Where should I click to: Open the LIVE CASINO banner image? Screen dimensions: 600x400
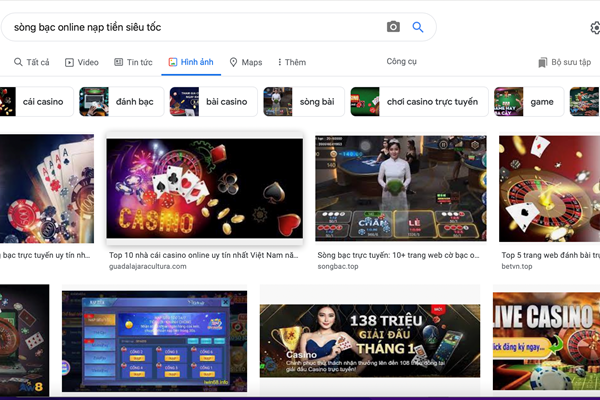click(546, 341)
